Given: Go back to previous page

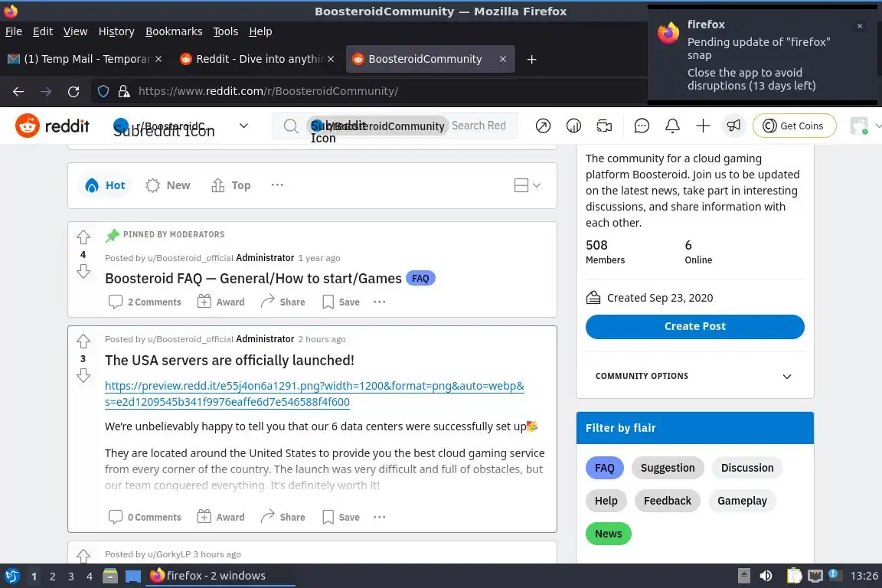Looking at the screenshot, I should click(18, 91).
